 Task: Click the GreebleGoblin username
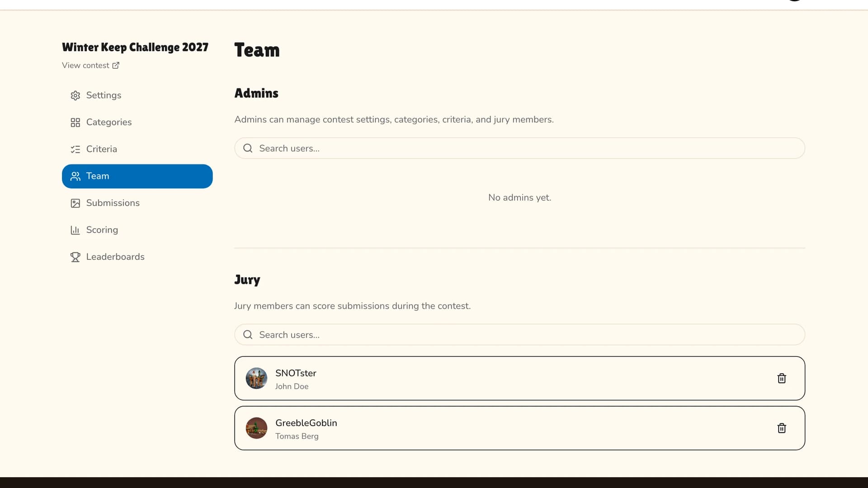[306, 423]
